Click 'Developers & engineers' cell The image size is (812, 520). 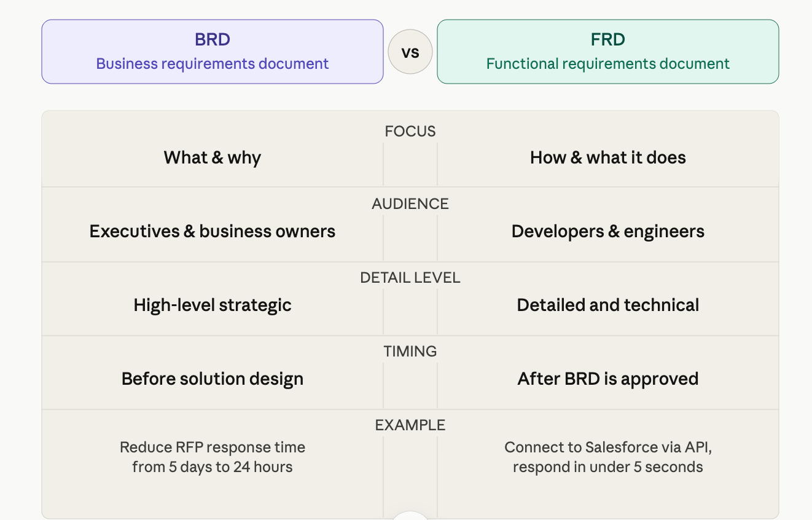point(608,232)
